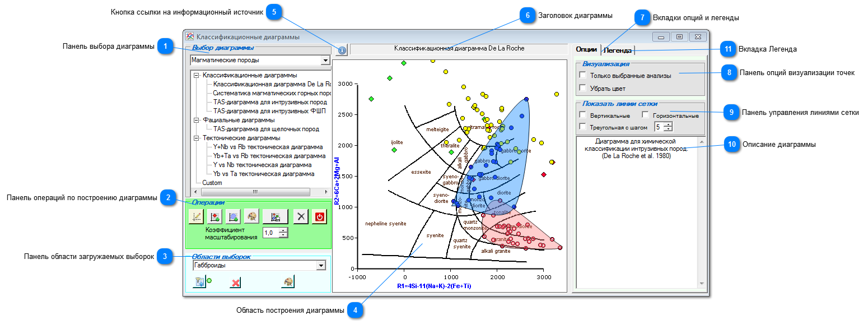Select Y+Nb vs Rb тектоническая диаграмма
The height and width of the screenshot is (324, 868).
pos(269,147)
